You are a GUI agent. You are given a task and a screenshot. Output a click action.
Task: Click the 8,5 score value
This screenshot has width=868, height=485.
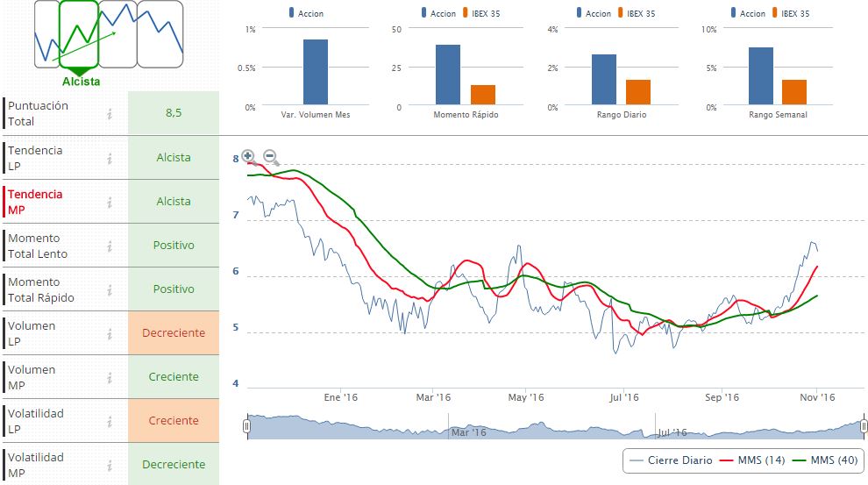coord(174,112)
